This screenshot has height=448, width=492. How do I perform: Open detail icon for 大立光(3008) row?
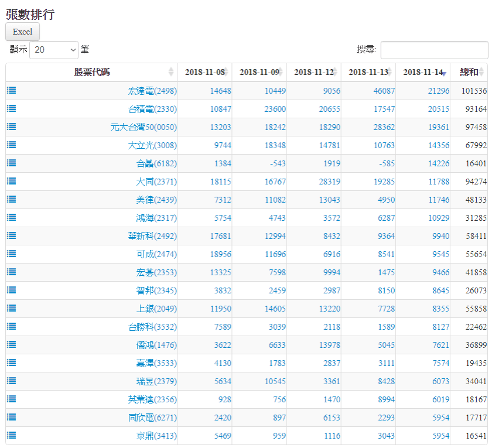pos(12,145)
